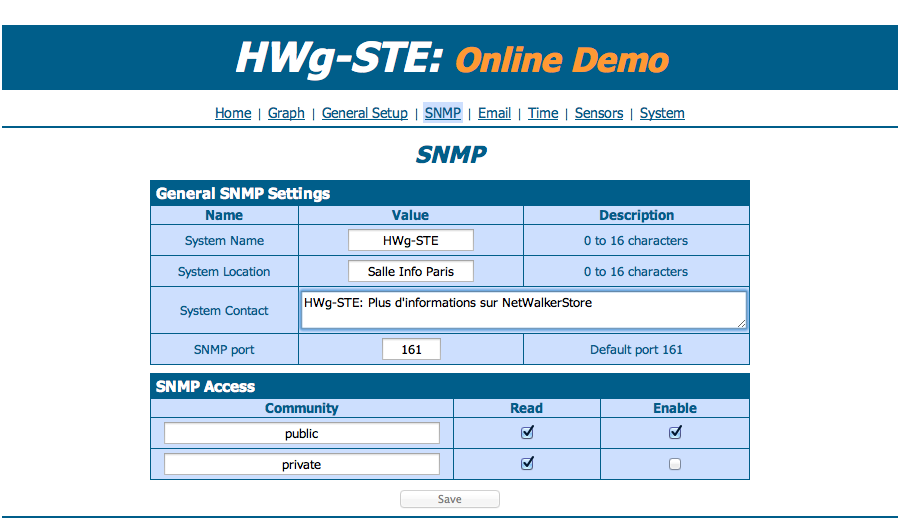Click the Description column header
The height and width of the screenshot is (520, 900).
637,215
